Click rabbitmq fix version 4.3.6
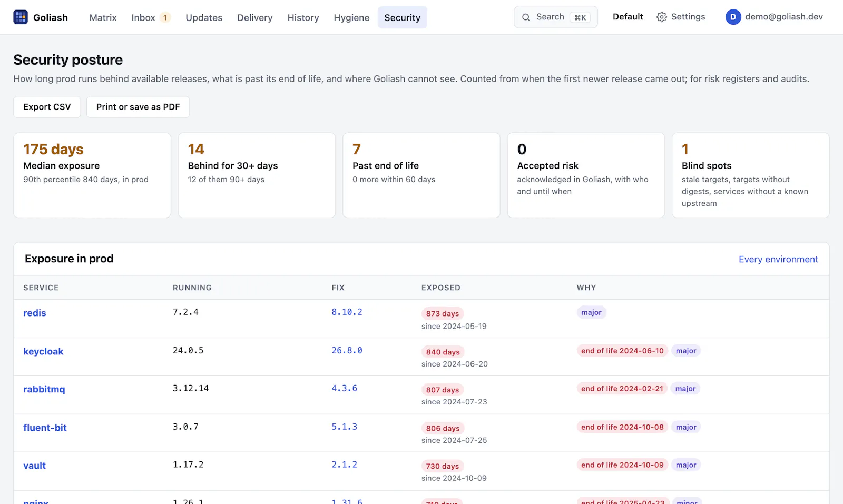Screen dimensions: 843x504 [x=344, y=388]
